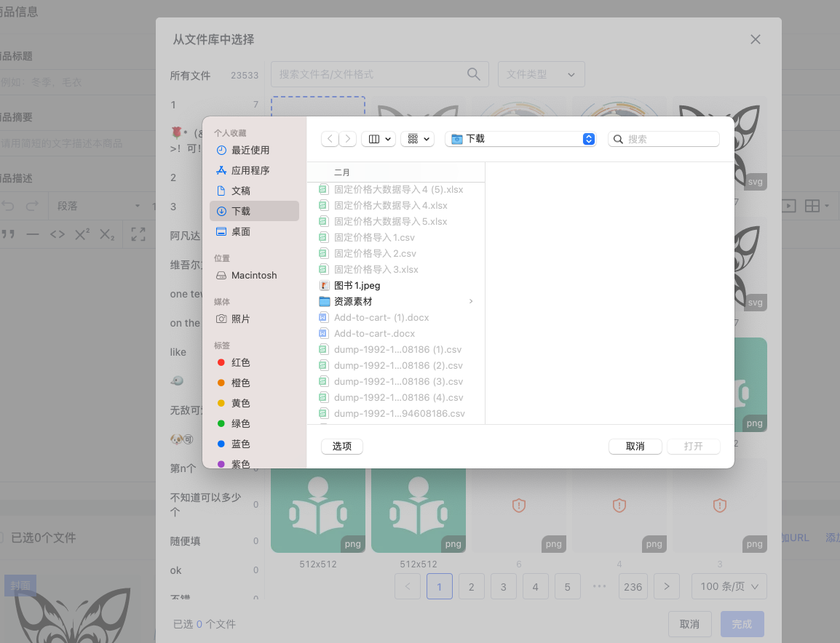Open 照片 under media section
Image resolution: width=840 pixels, height=643 pixels.
[x=240, y=319]
